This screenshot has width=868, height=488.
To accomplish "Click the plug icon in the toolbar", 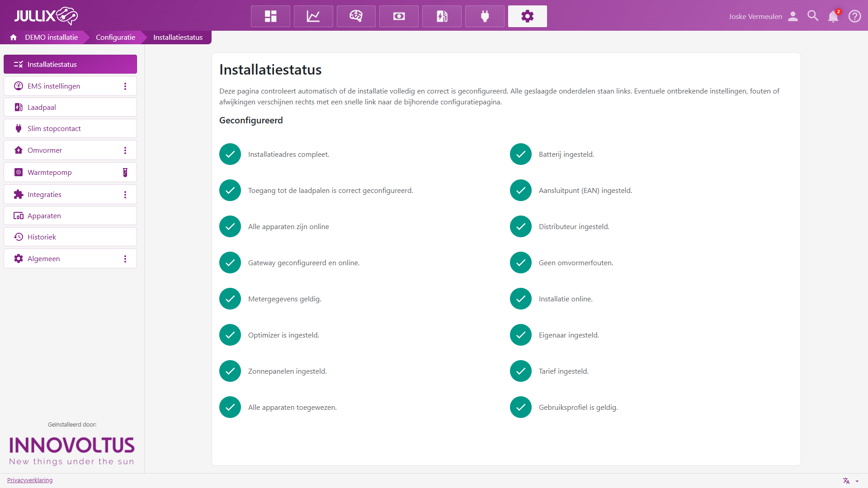I will [485, 16].
